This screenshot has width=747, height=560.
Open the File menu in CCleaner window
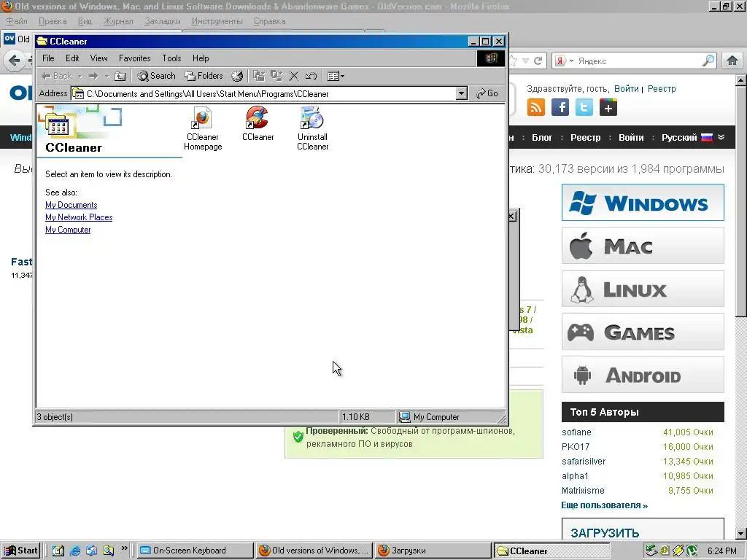(48, 58)
